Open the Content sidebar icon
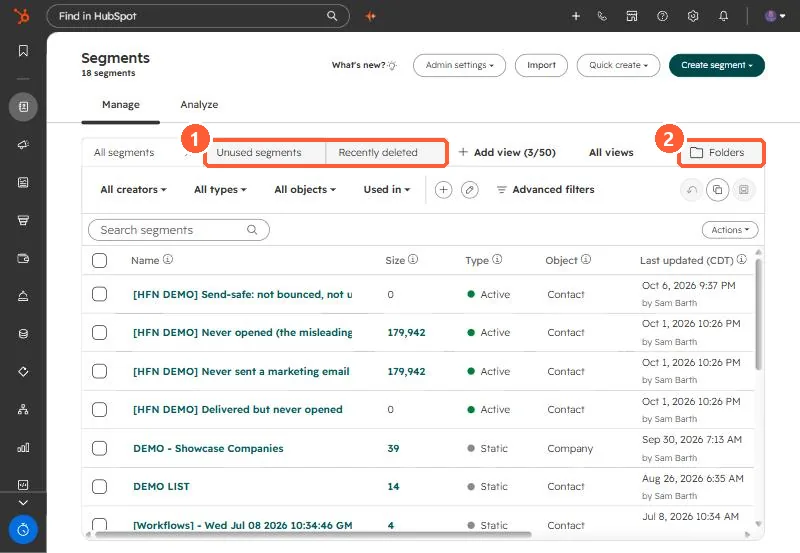800x553 pixels. pos(23,183)
